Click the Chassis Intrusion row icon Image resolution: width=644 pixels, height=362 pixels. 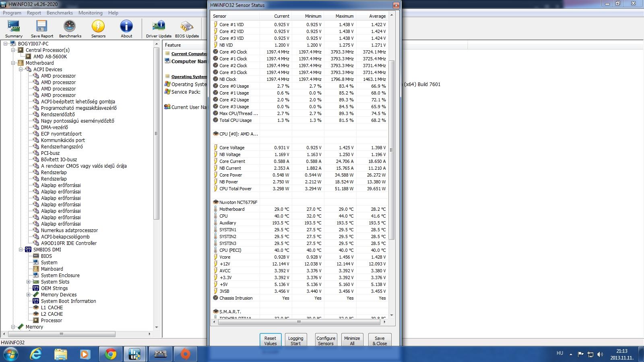[x=216, y=298]
